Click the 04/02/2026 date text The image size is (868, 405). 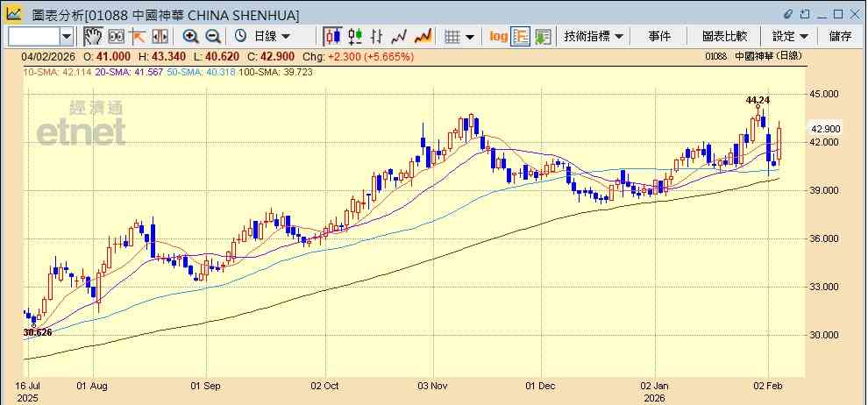(x=47, y=56)
